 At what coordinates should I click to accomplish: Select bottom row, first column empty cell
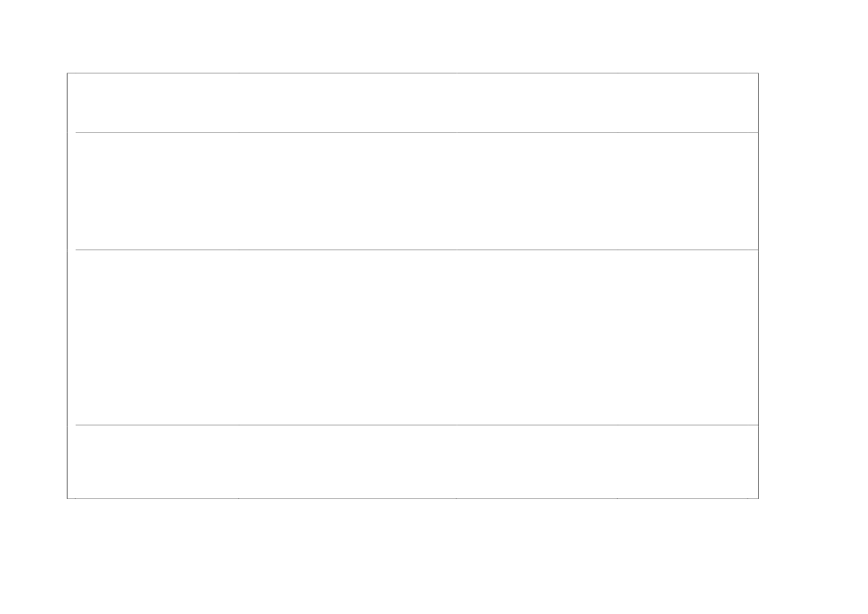coord(153,461)
